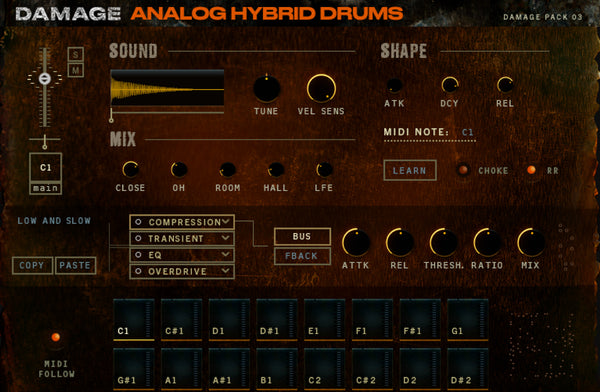Enable the EQ effect circle
600x392 pixels.
138,255
